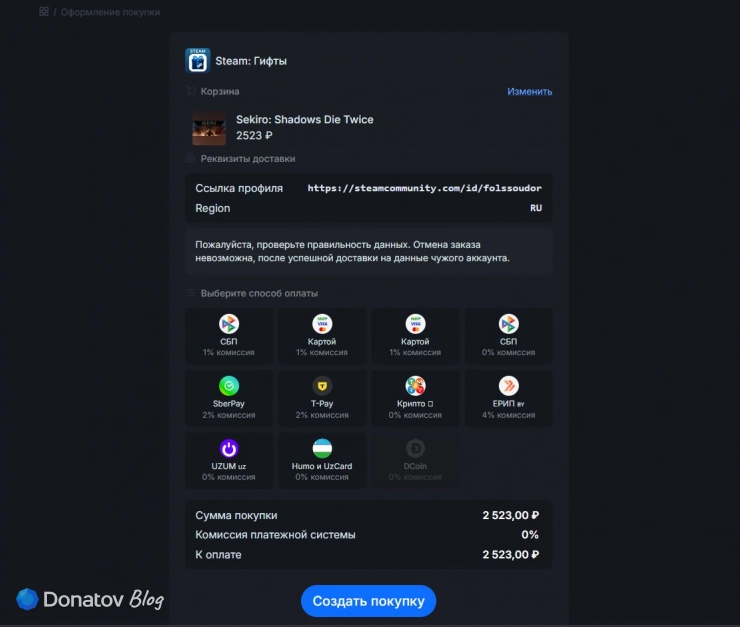Click the cart icon beside Корзина
Image resolution: width=740 pixels, height=627 pixels.
tap(191, 91)
